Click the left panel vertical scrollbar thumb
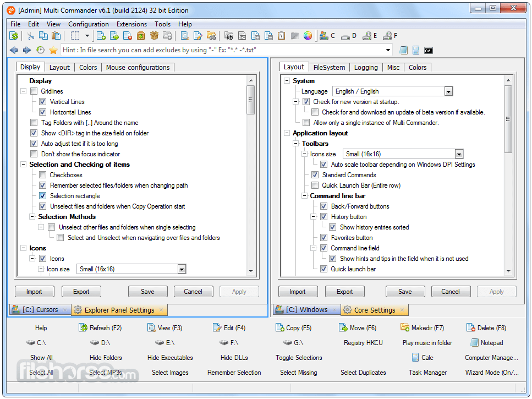Image resolution: width=532 pixels, height=399 pixels. coord(251,100)
